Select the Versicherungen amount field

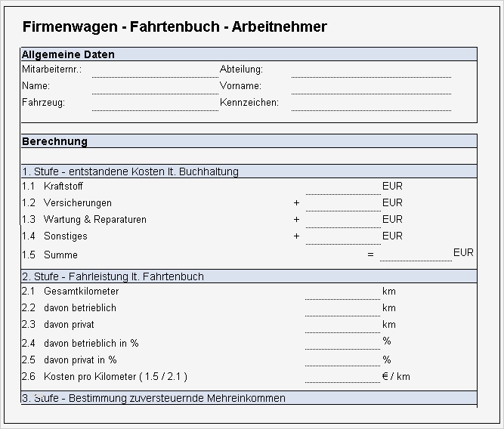(342, 203)
